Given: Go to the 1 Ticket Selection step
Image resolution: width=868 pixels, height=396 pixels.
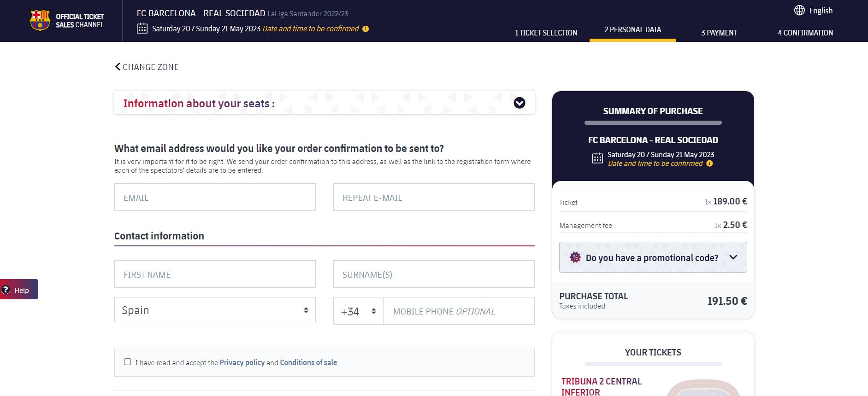Looking at the screenshot, I should 546,33.
